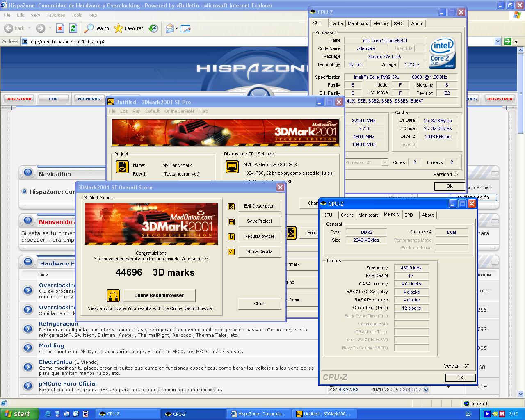This screenshot has height=420, width=525.
Task: Toggle the Bienvenido panel collapse button
Action: pyautogui.click(x=28, y=220)
